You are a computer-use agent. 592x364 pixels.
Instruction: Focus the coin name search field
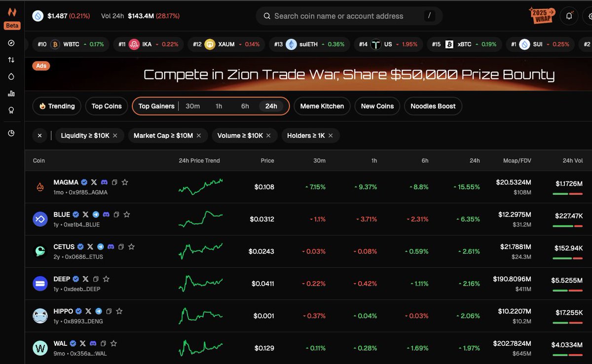(349, 16)
